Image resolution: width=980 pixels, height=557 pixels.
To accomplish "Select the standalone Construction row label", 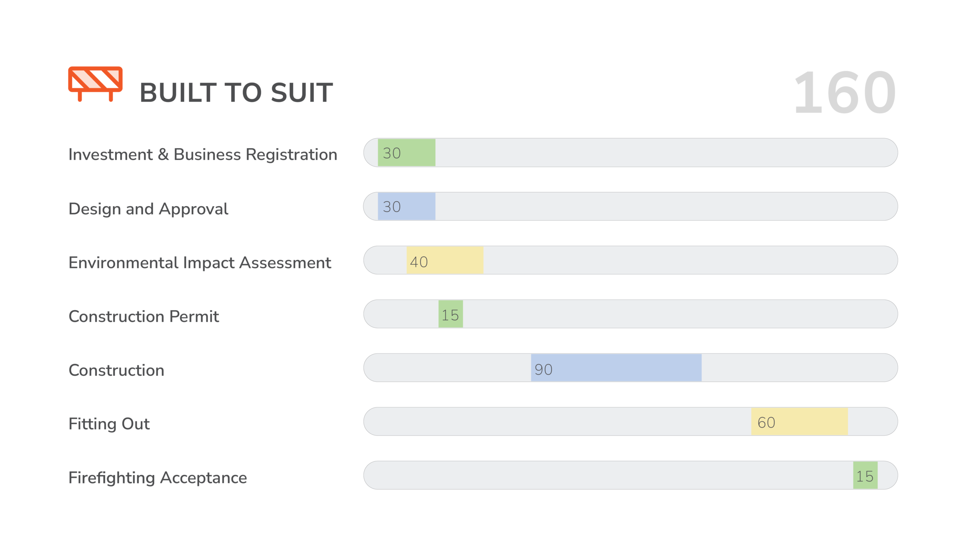I will (x=116, y=370).
